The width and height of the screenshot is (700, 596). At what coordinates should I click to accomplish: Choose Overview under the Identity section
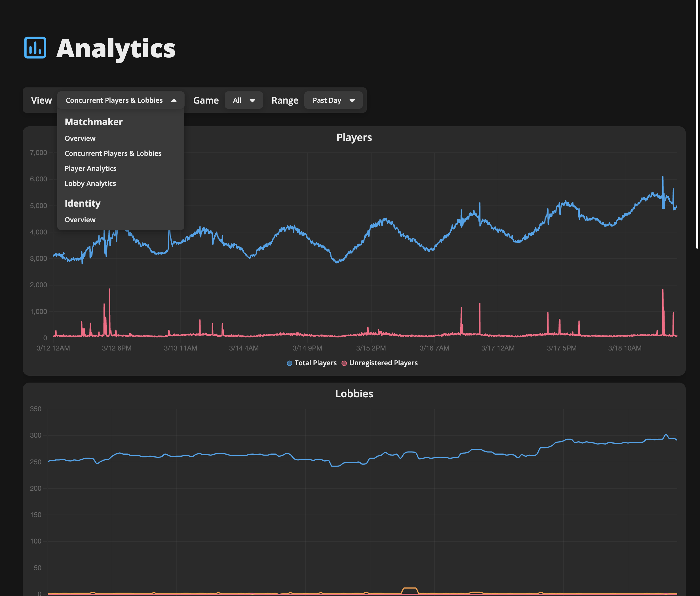[x=80, y=219]
